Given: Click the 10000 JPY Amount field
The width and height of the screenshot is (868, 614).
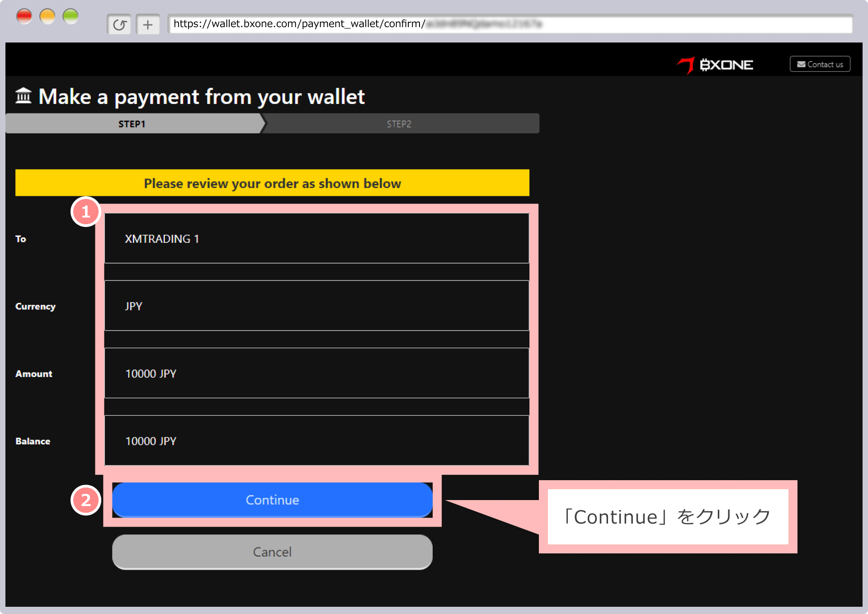Looking at the screenshot, I should [x=316, y=373].
